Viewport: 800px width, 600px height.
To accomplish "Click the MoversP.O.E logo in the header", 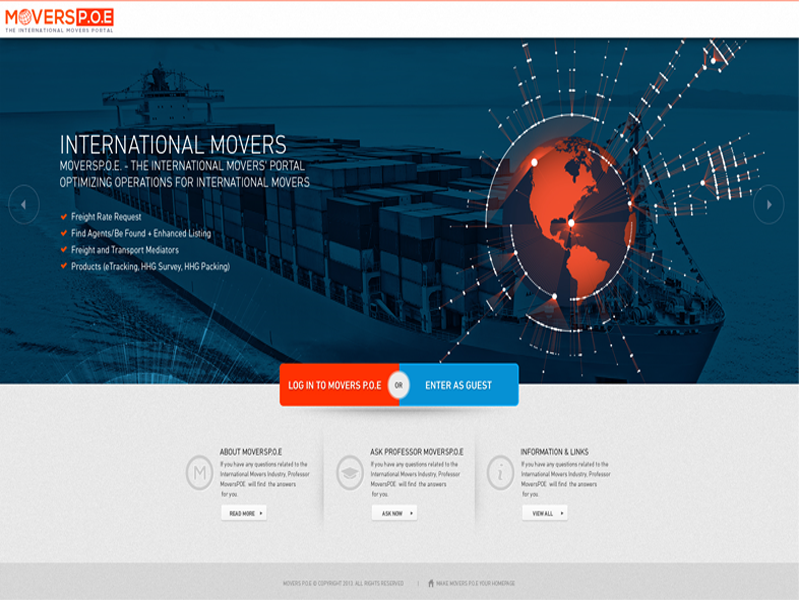I will (59, 18).
